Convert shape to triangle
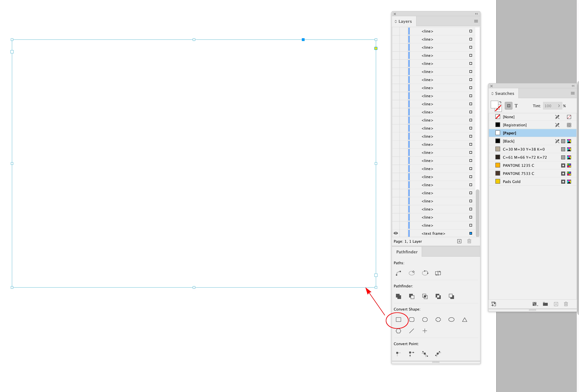Viewport: 579px width, 392px height. pos(464,320)
